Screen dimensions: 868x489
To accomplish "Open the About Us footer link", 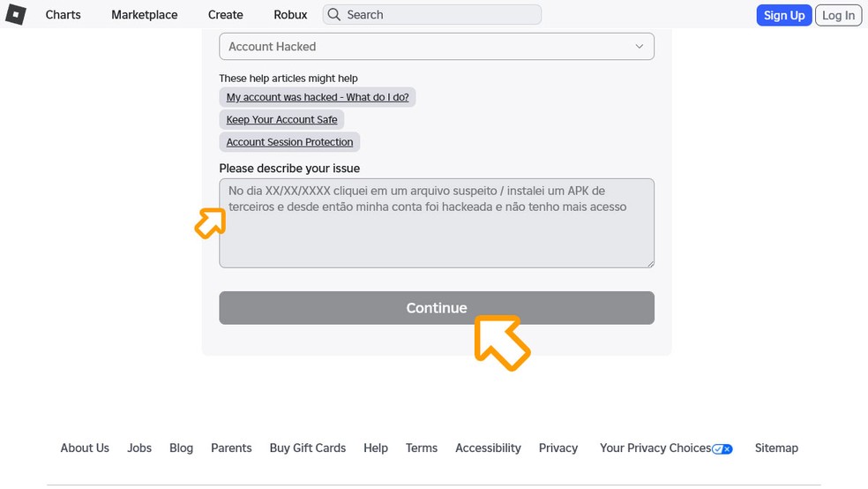I will 85,448.
